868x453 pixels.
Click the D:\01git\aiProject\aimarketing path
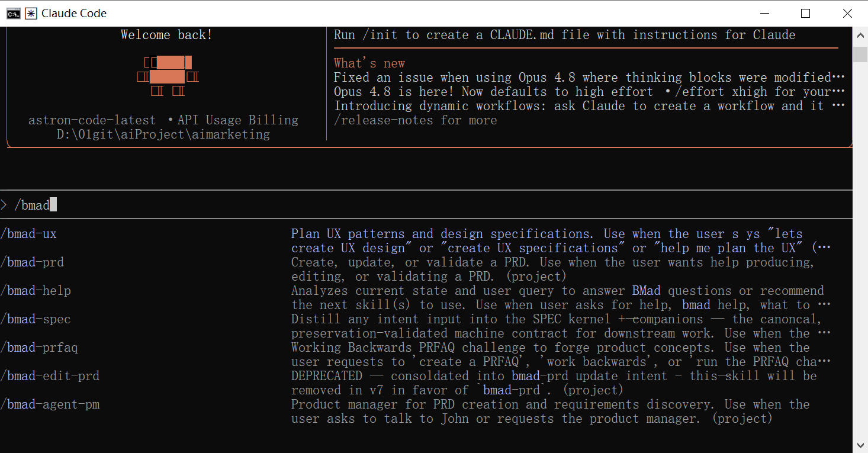click(x=163, y=134)
